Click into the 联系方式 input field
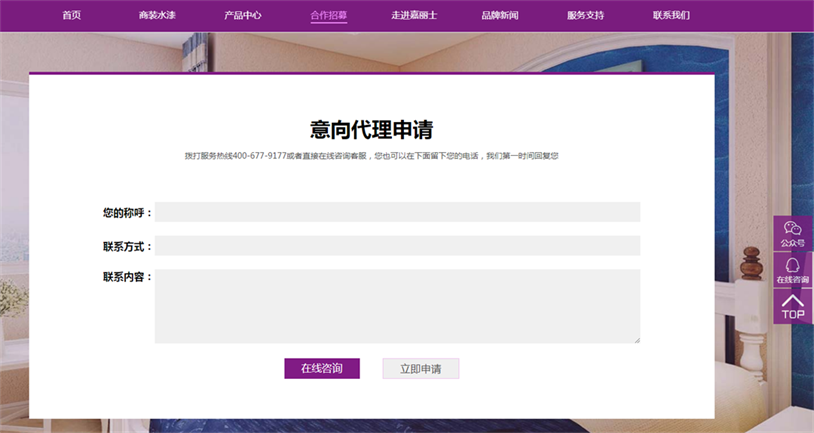814x433 pixels. pyautogui.click(x=397, y=246)
